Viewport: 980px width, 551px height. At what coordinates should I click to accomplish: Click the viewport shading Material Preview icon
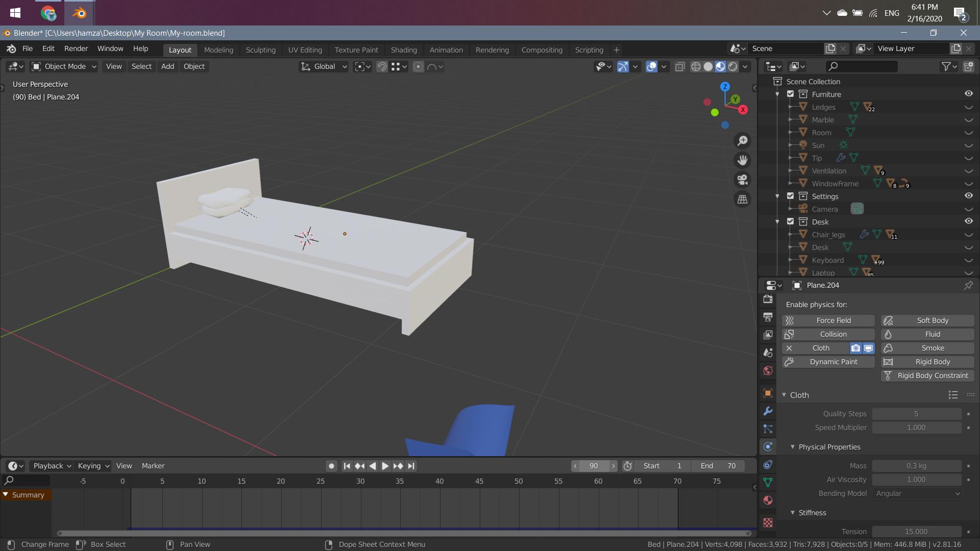pyautogui.click(x=720, y=66)
